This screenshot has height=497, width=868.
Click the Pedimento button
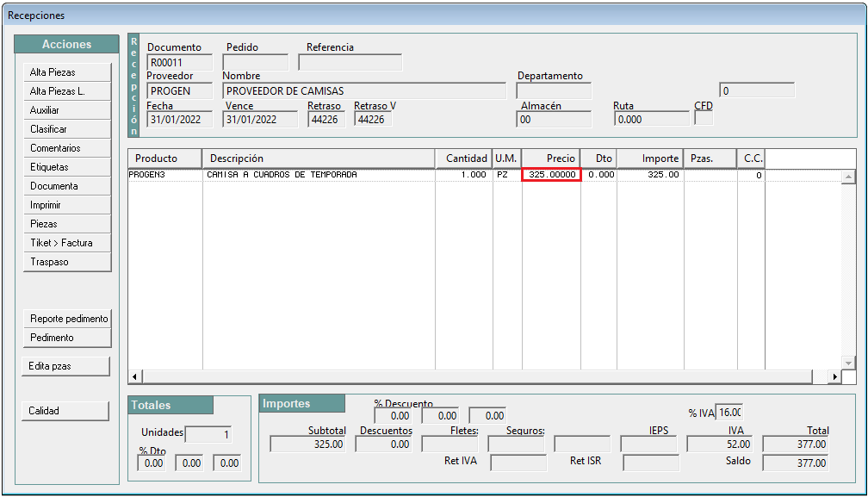coord(67,338)
